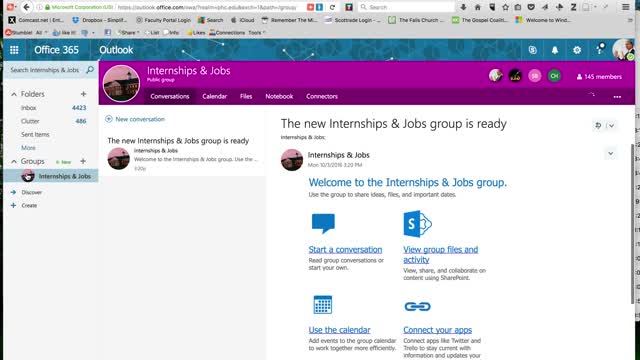Open the group Notebook tab
The height and width of the screenshot is (360, 640).
point(279,96)
